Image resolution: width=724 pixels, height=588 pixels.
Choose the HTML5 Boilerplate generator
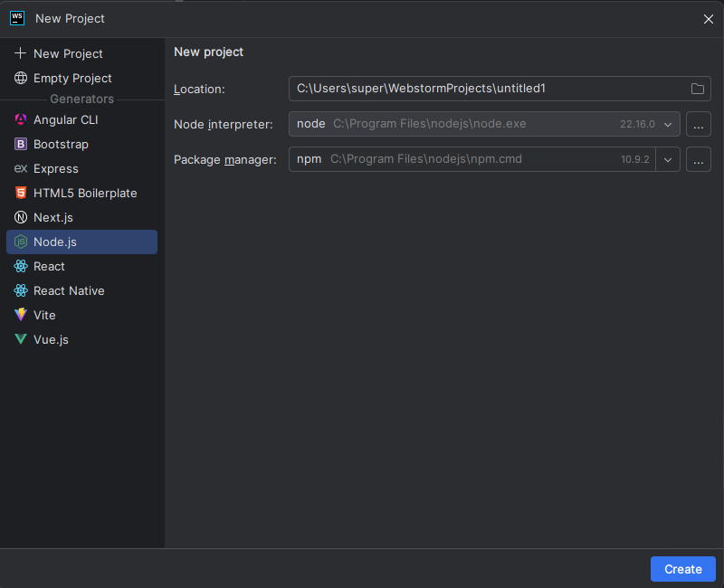[x=82, y=193]
